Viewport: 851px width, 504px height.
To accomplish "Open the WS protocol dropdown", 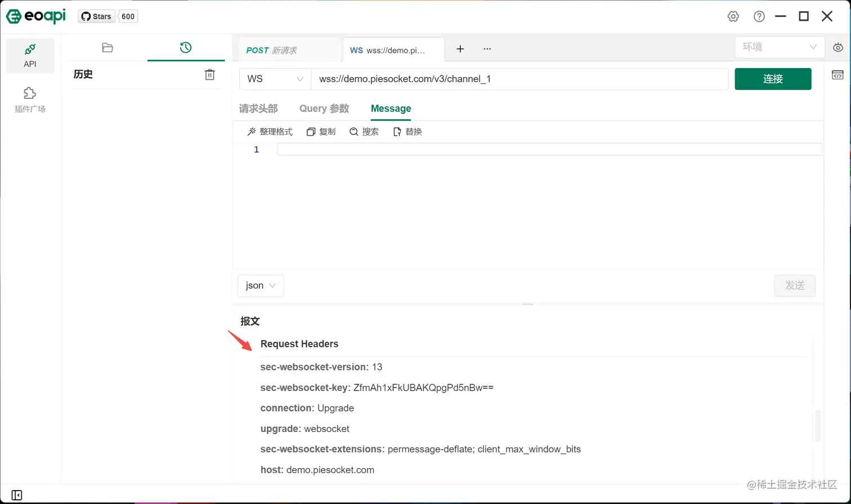I will coord(275,79).
